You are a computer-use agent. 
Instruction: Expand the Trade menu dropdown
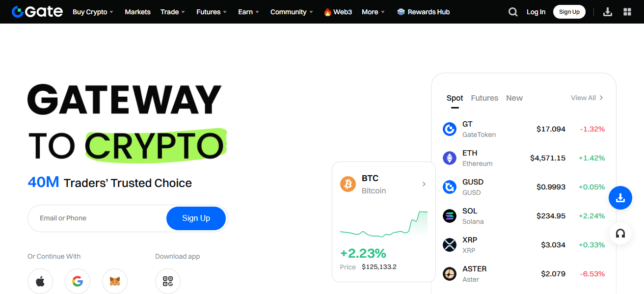pyautogui.click(x=173, y=12)
